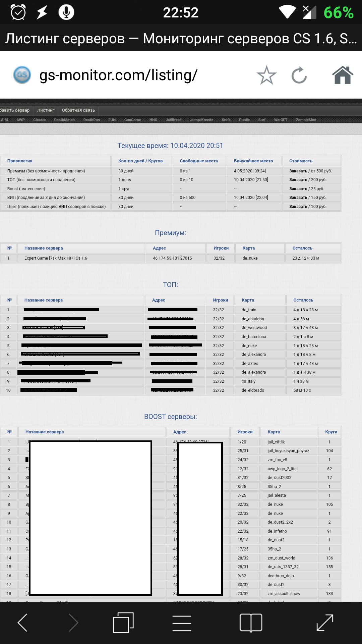Click map awp_lego_2_lite in BOOST table
362x644 pixels.
[282, 469]
